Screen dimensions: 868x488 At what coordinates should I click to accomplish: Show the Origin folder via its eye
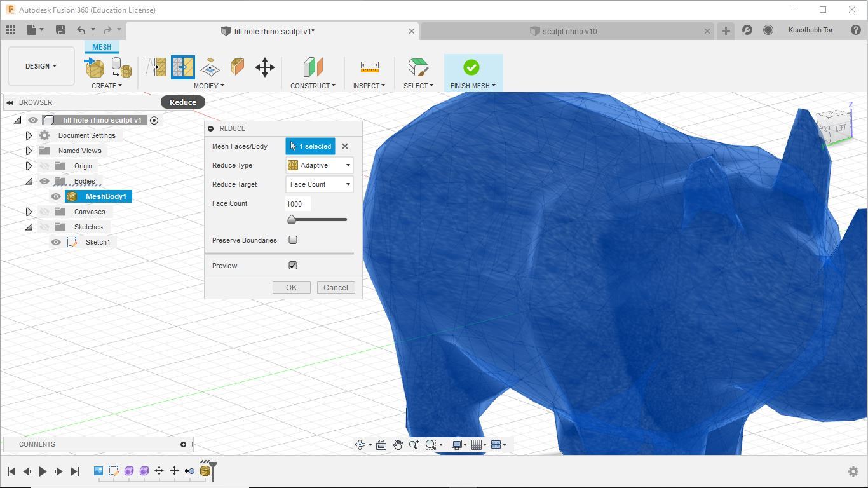pos(44,166)
